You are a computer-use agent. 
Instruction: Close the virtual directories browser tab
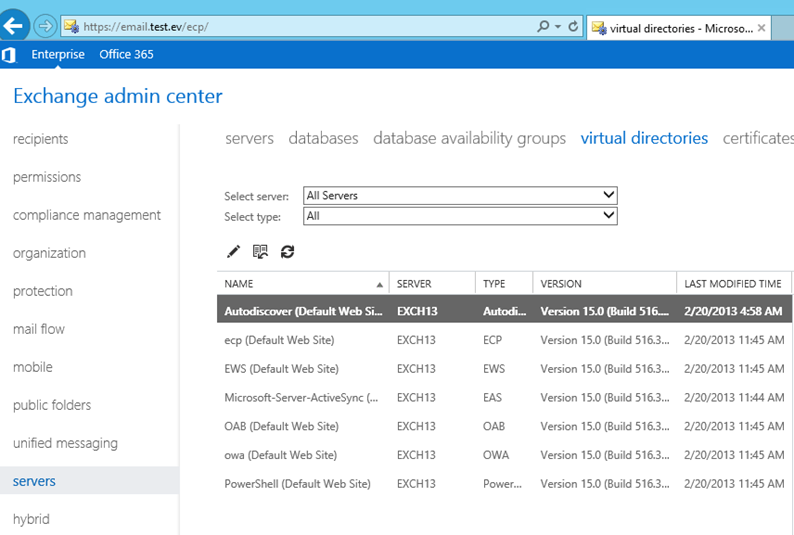click(761, 28)
